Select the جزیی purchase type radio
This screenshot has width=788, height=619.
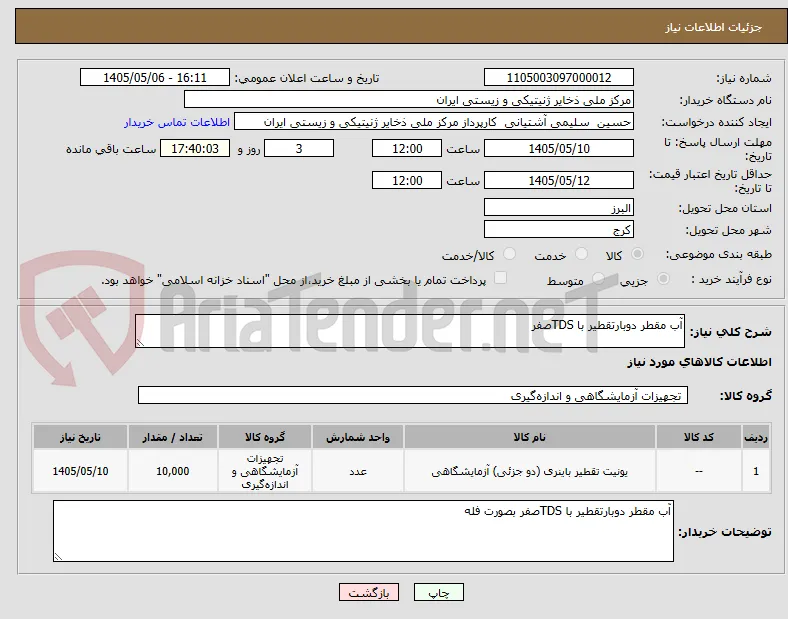click(663, 279)
